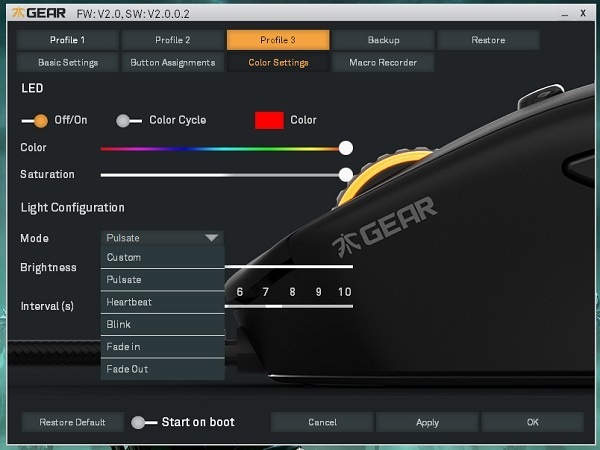Click the Saturation slider track
The height and width of the screenshot is (450, 600).
click(x=227, y=175)
